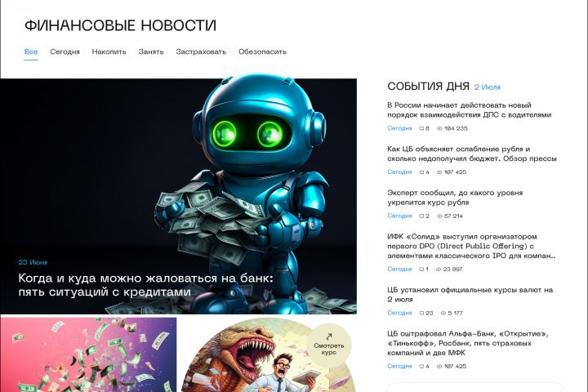Open the «Обезопасить» tab
588x392 pixels.
(262, 51)
